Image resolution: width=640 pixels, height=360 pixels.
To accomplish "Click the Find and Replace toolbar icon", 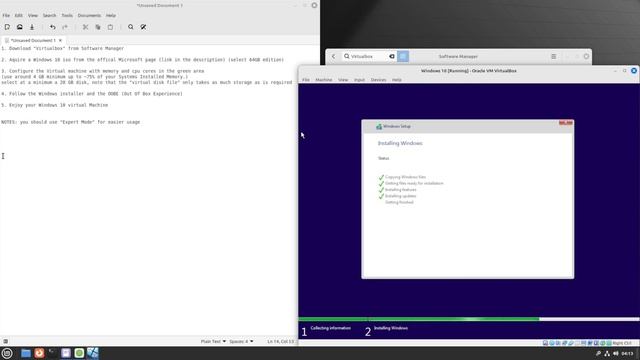I will [143, 27].
